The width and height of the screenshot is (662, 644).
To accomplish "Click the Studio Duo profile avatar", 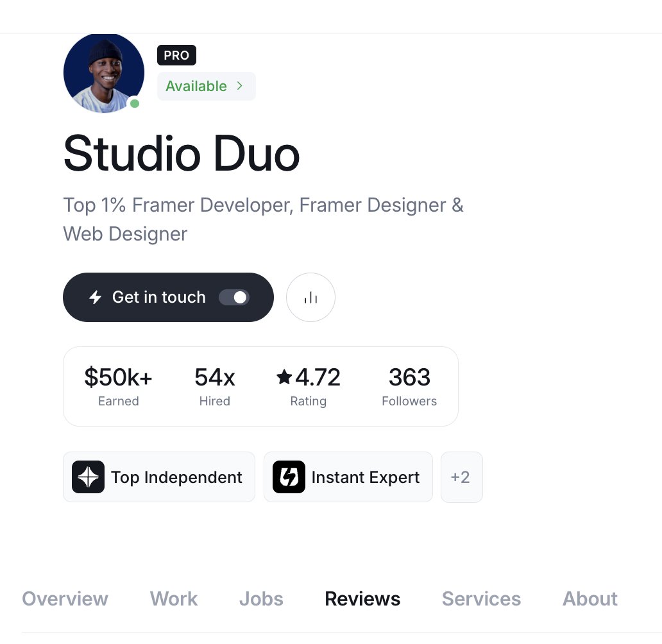I will click(104, 72).
